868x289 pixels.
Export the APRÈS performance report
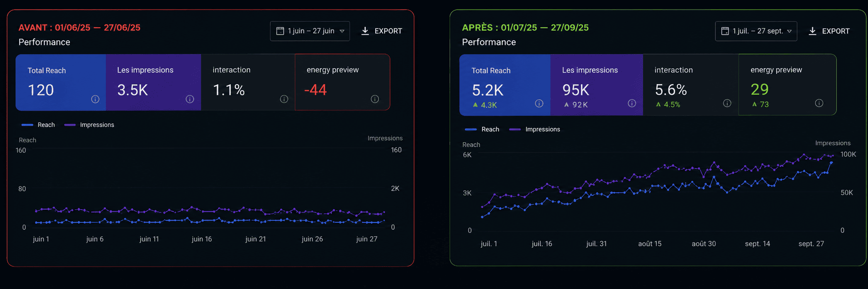(x=829, y=31)
